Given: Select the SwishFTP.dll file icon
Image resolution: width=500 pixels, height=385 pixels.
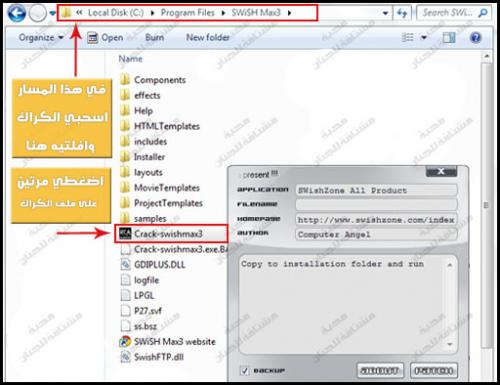Looking at the screenshot, I should click(x=125, y=357).
